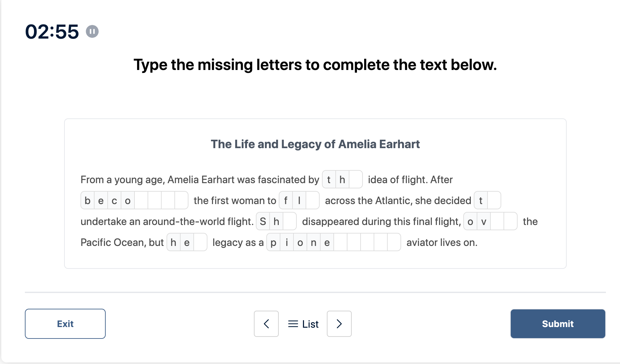The width and height of the screenshot is (620, 364).
Task: Click the empty box after "he"
Action: [x=200, y=242]
